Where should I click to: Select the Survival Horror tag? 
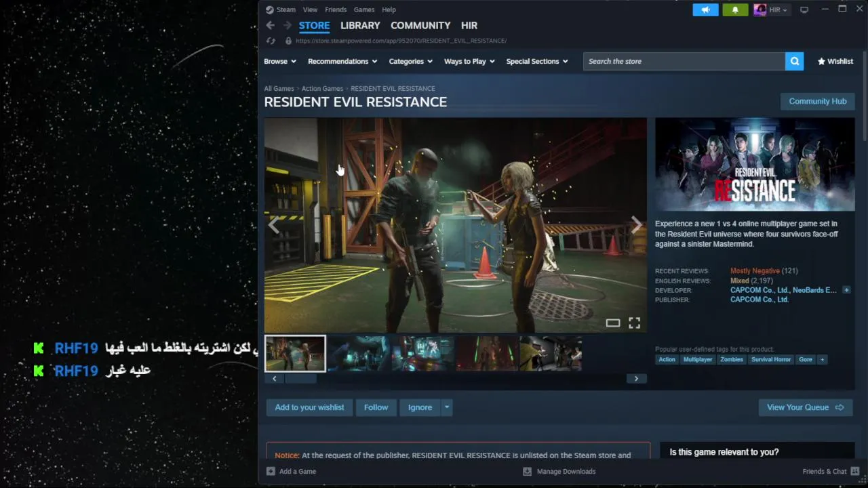[771, 359]
